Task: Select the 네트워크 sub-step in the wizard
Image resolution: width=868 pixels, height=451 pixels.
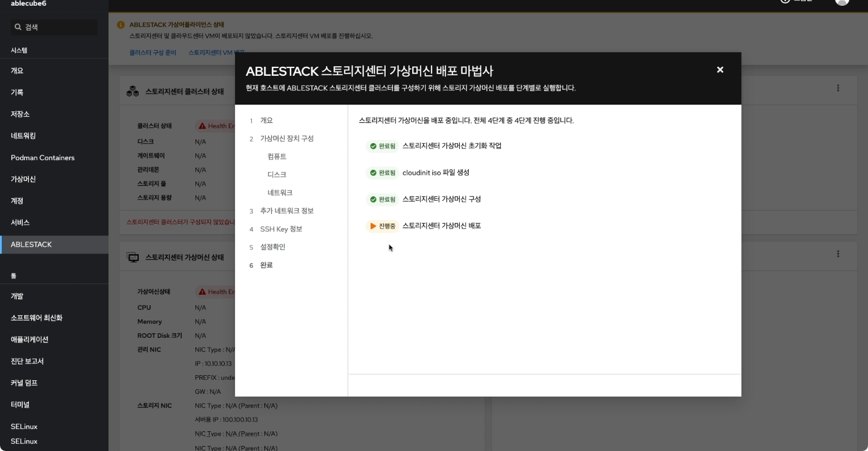Action: click(x=280, y=193)
